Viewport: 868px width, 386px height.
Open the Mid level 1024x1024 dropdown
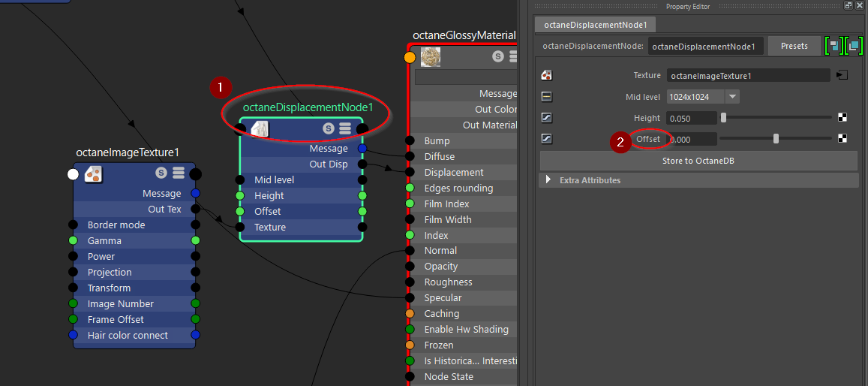703,96
